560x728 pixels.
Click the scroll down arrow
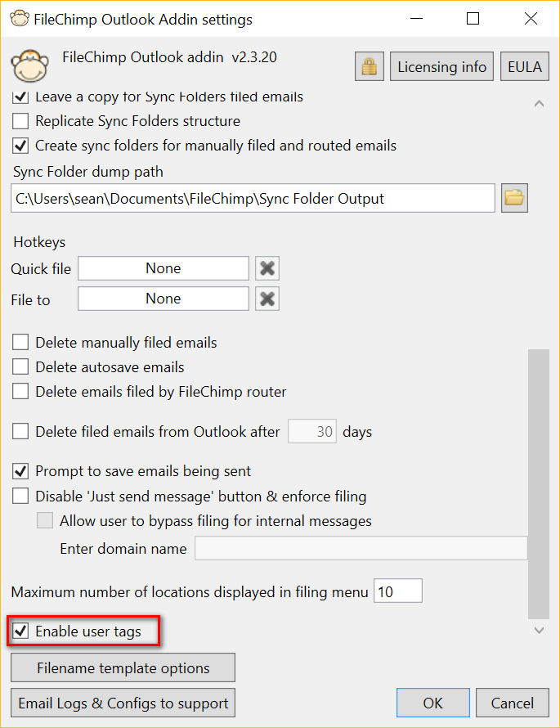pyautogui.click(x=539, y=630)
